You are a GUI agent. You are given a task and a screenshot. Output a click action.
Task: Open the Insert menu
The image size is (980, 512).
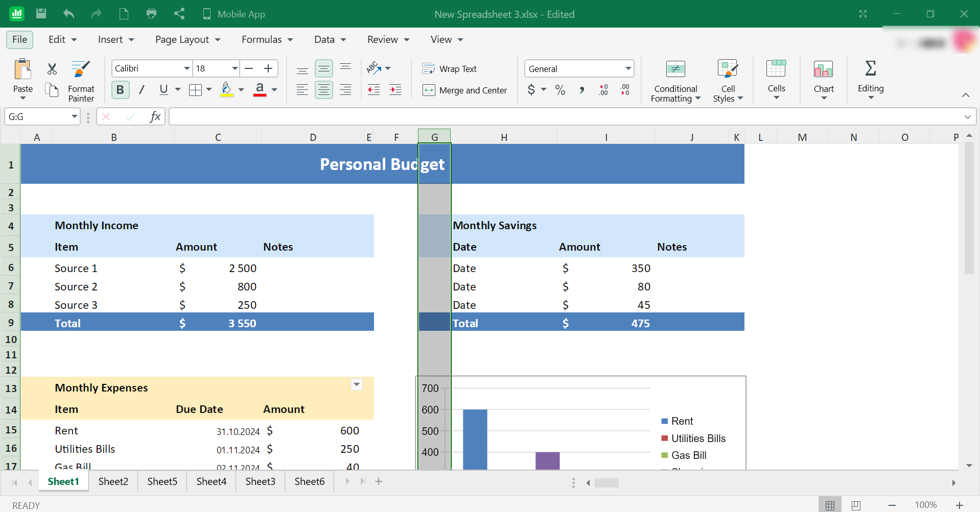[116, 39]
